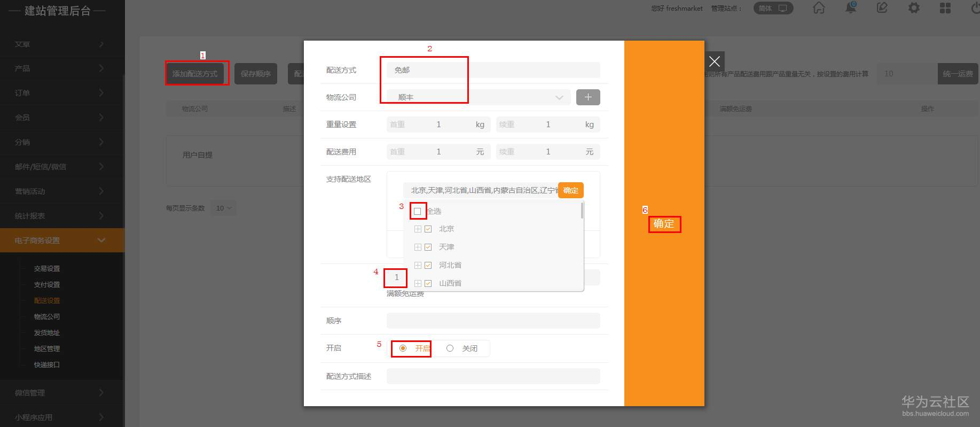Expand the 文章 sidebar menu
The image size is (980, 427).
(62, 44)
